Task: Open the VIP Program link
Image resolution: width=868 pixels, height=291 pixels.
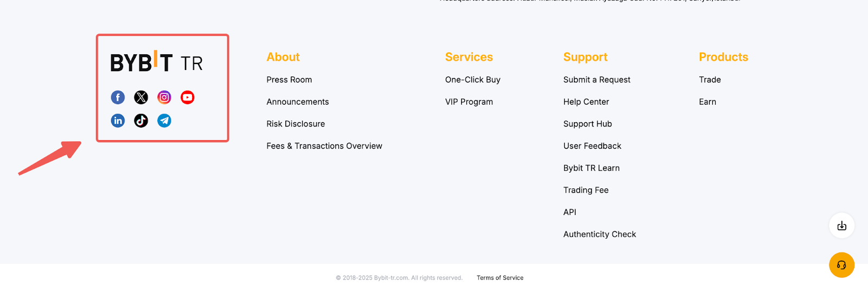Action: pyautogui.click(x=469, y=102)
